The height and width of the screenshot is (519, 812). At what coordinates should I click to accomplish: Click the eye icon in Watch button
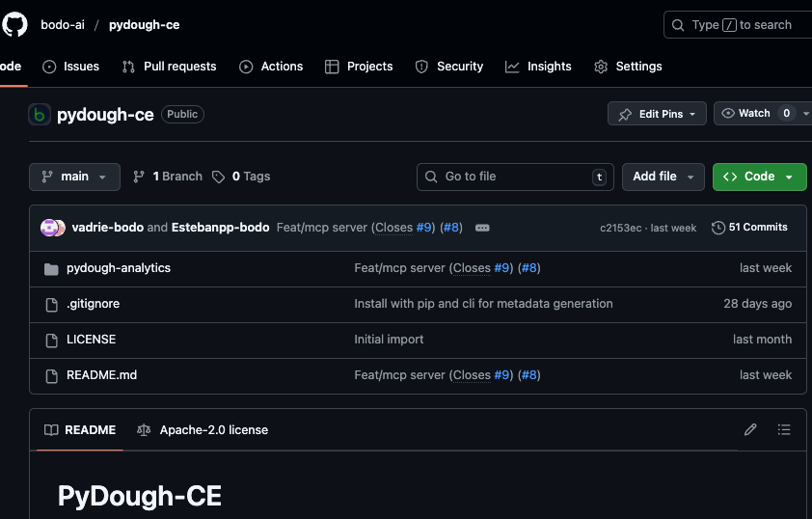tap(728, 114)
